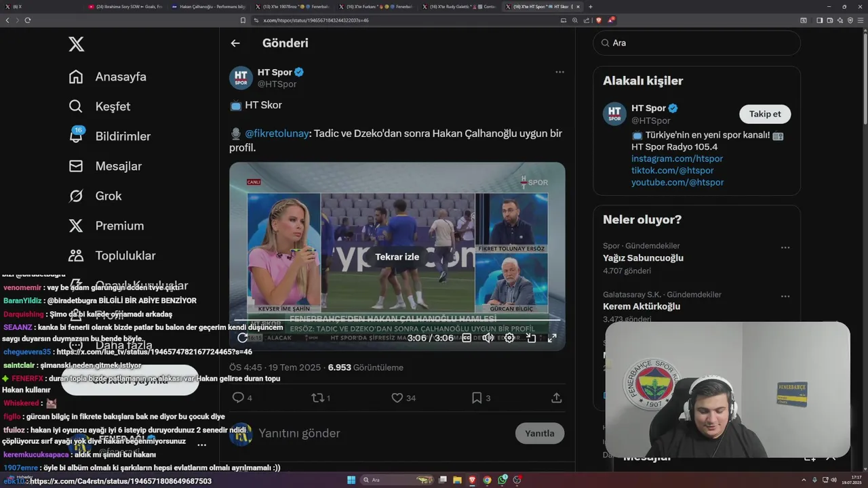
Task: Open Windows Start menu
Action: click(x=351, y=480)
